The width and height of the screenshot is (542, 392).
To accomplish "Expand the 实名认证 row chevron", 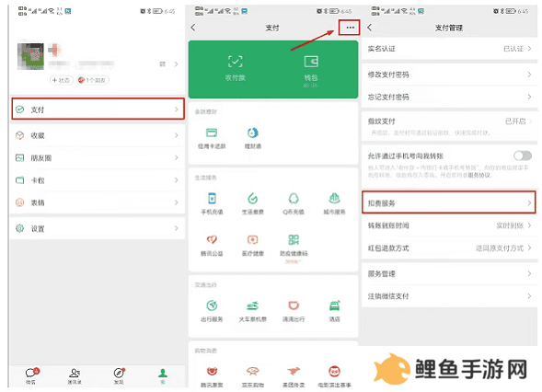I will 529,49.
